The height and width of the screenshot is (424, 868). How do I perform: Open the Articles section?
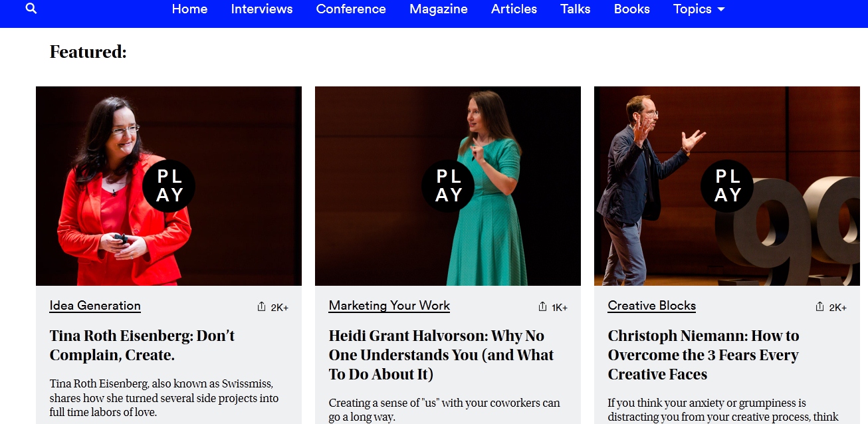tap(514, 9)
